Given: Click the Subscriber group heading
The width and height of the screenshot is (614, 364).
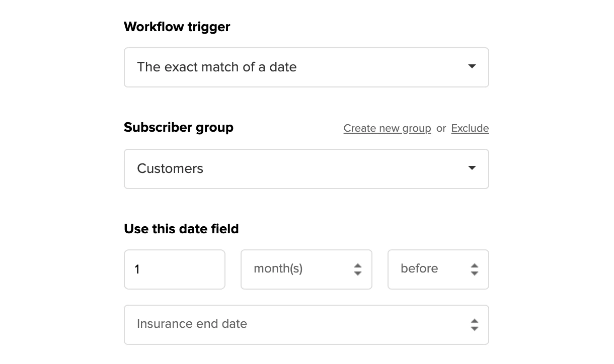Looking at the screenshot, I should pyautogui.click(x=179, y=127).
